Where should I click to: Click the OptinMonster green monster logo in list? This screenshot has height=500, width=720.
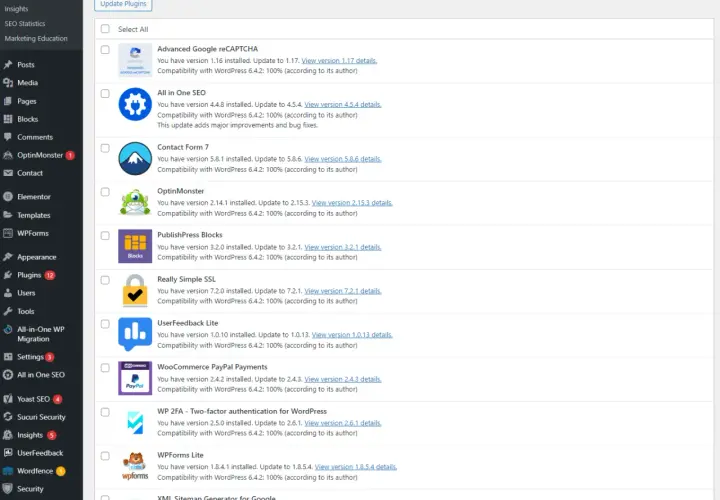click(x=135, y=202)
